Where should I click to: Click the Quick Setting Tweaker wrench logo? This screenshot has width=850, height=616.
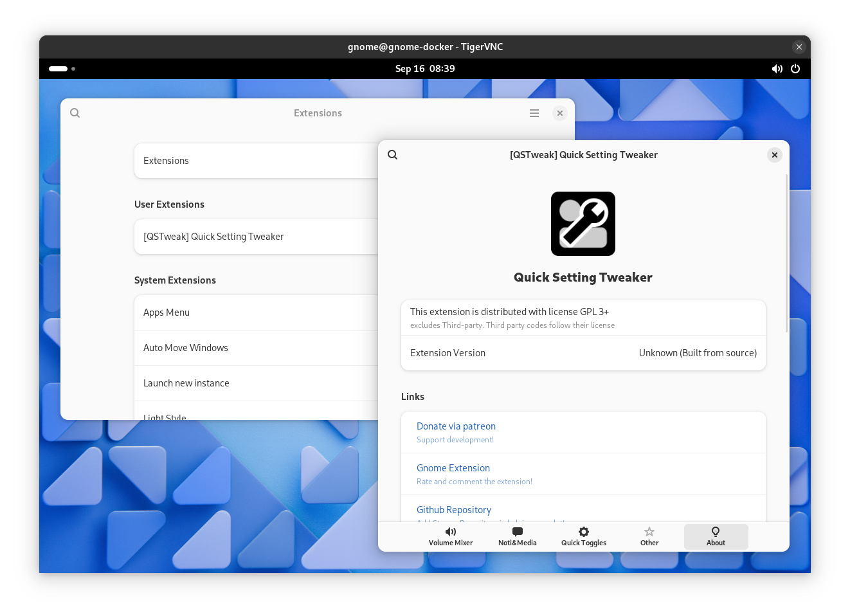(583, 224)
